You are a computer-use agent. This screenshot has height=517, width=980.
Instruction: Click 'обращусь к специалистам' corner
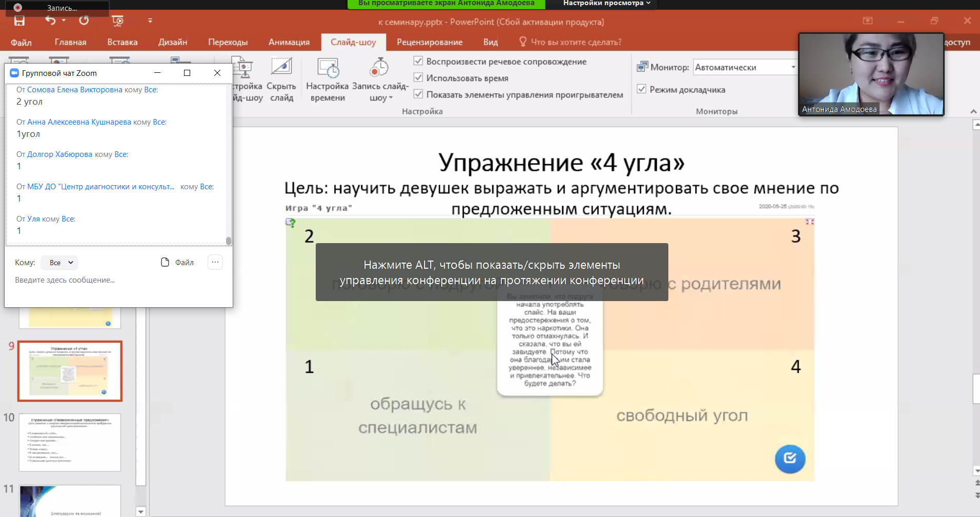[418, 415]
